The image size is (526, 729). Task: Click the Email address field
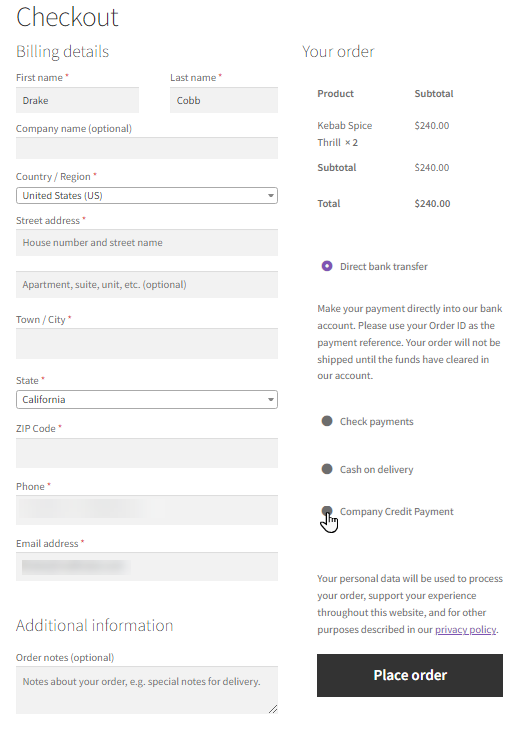[x=147, y=567]
